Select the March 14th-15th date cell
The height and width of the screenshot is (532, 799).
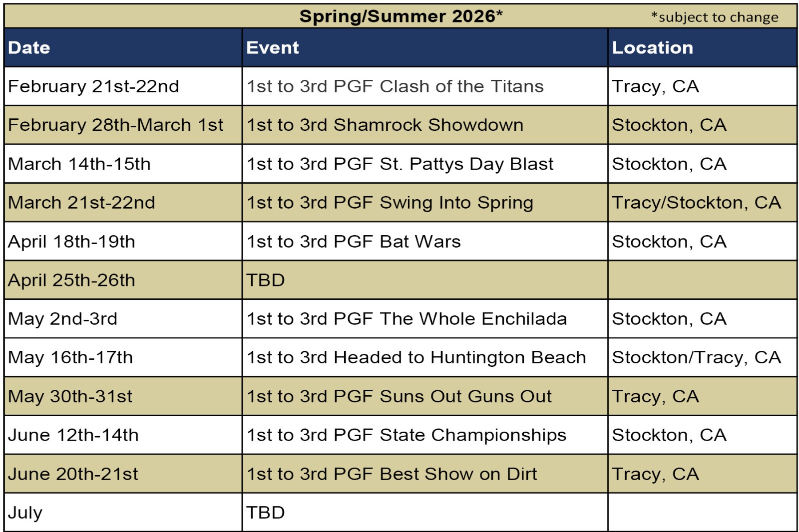point(79,164)
